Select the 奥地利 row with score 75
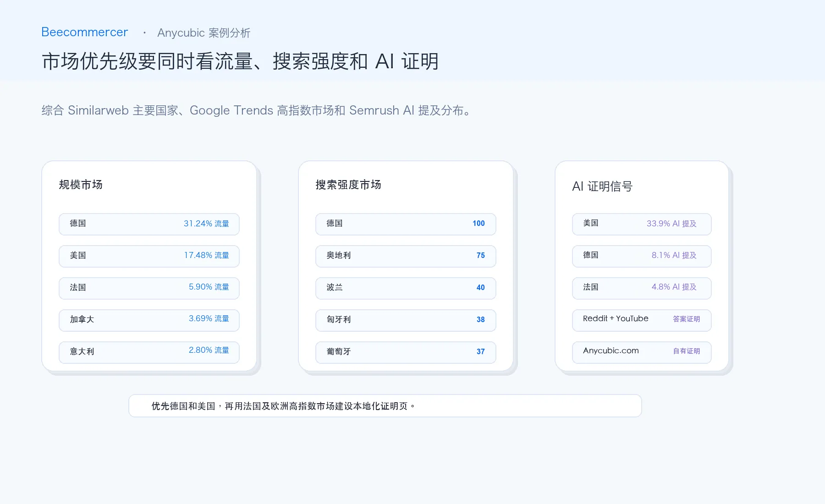This screenshot has height=504, width=825. click(x=406, y=256)
